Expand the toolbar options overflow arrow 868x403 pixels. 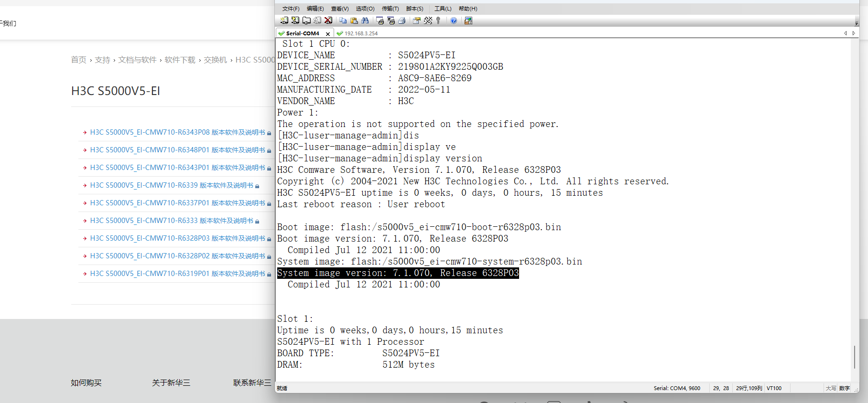pyautogui.click(x=857, y=22)
